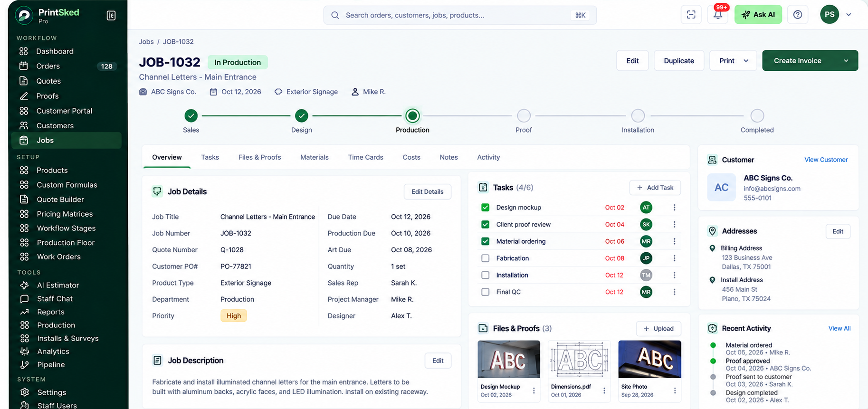Click the Upload button in Files & Proofs
The width and height of the screenshot is (868, 409).
(658, 329)
